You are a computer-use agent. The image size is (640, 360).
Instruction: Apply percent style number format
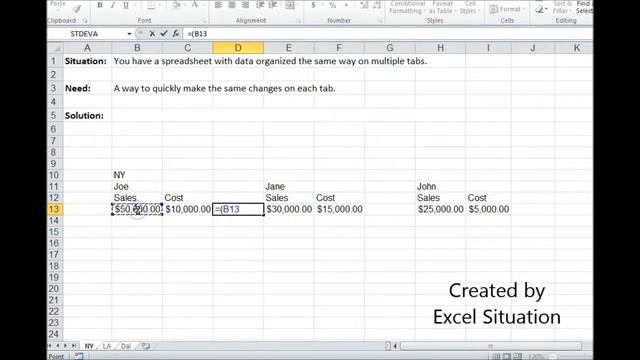333,5
